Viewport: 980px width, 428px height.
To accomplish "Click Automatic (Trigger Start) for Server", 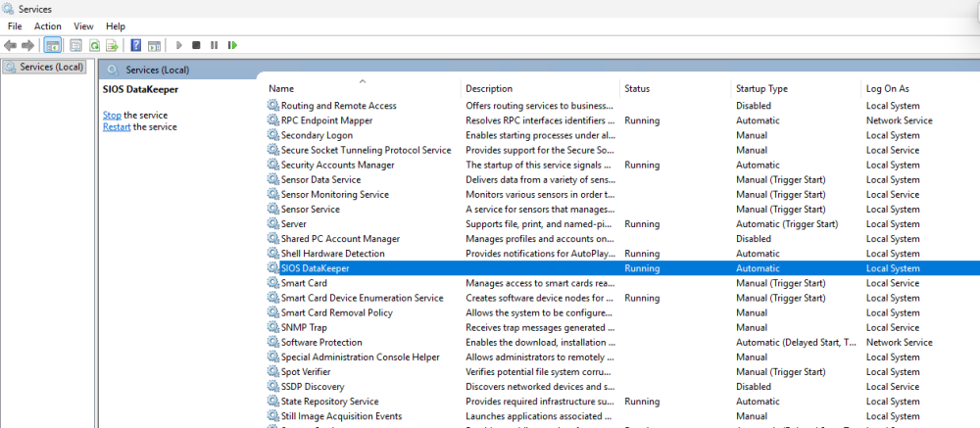I will point(786,223).
